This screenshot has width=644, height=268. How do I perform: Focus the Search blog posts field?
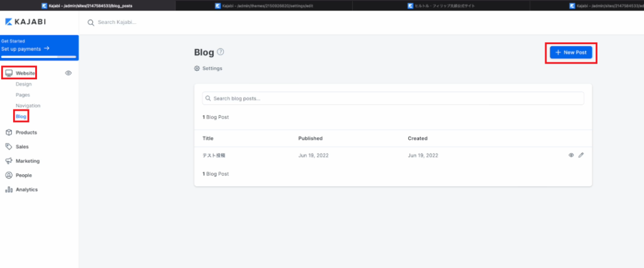393,98
